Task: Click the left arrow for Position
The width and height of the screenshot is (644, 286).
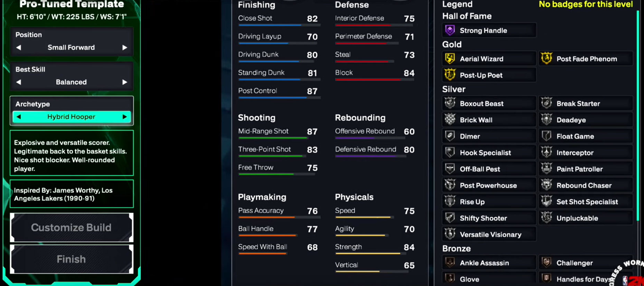Action: (19, 47)
